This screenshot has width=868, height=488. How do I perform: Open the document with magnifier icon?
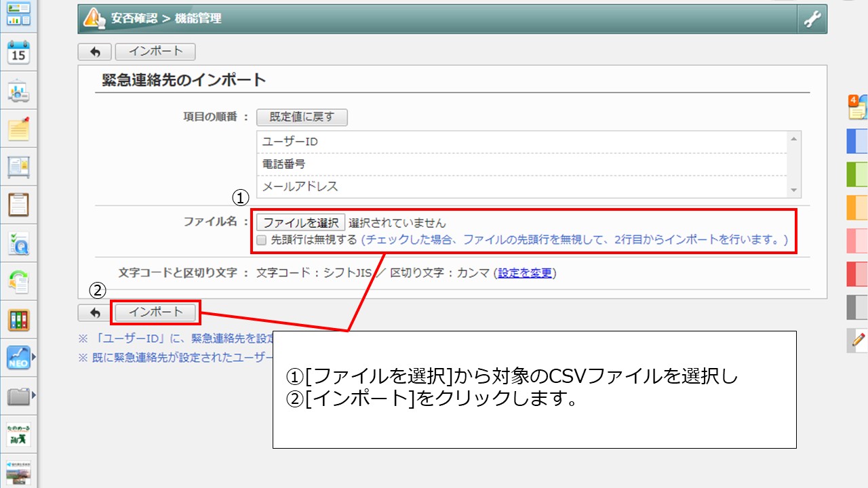coord(18,243)
